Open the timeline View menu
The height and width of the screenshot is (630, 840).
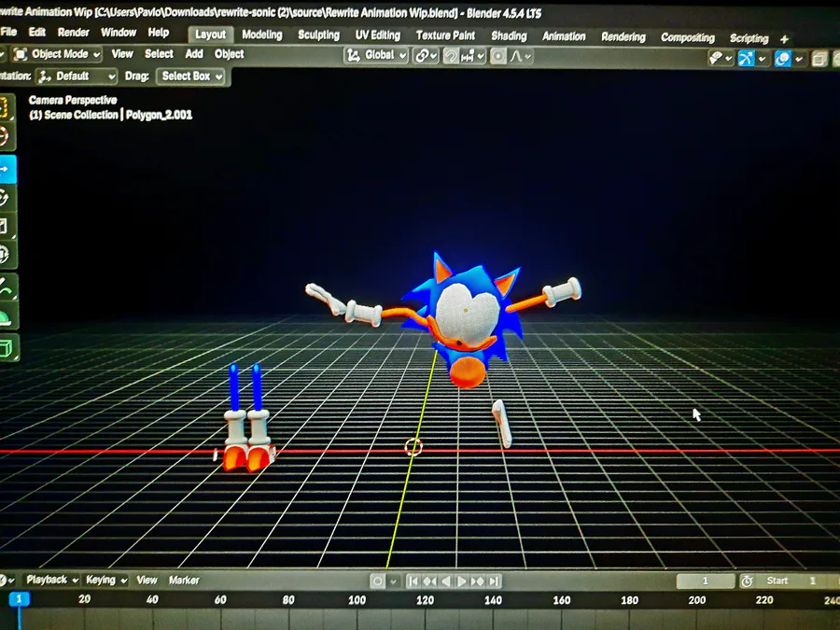point(147,581)
